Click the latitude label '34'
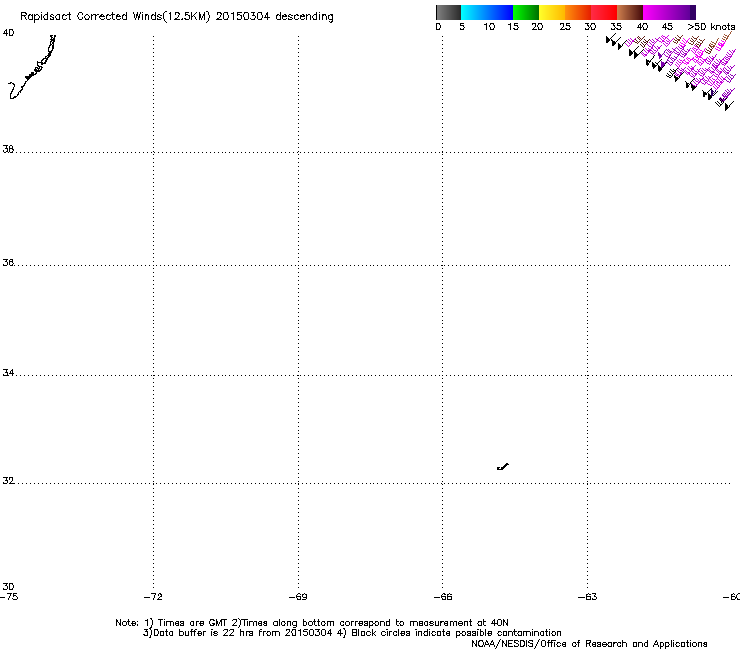 [x=8, y=373]
